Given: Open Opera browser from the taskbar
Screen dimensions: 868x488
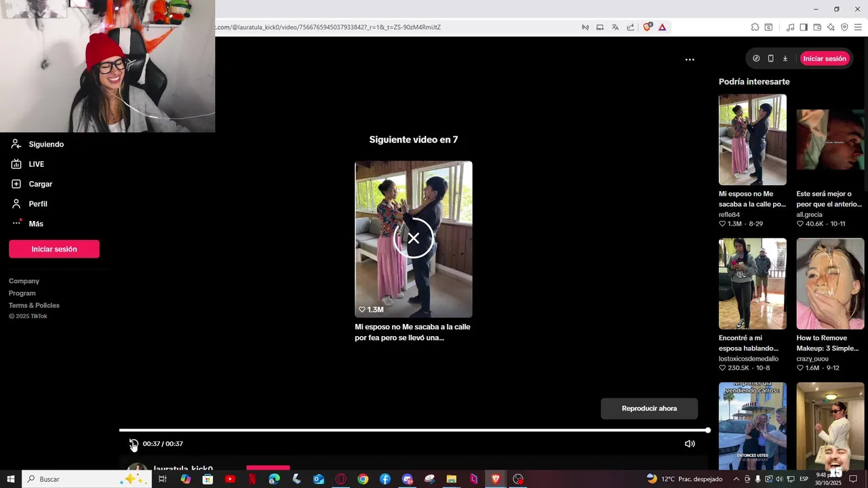Looking at the screenshot, I should coord(341,479).
